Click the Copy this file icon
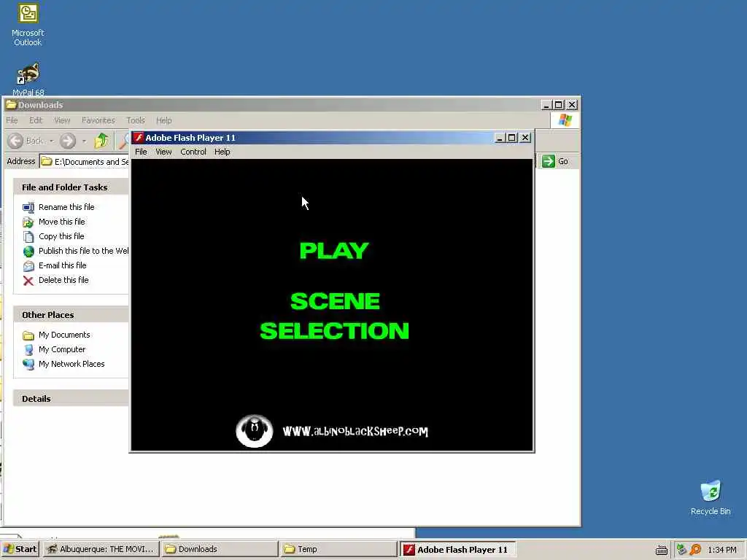Viewport: 747px width, 560px height. 28,237
